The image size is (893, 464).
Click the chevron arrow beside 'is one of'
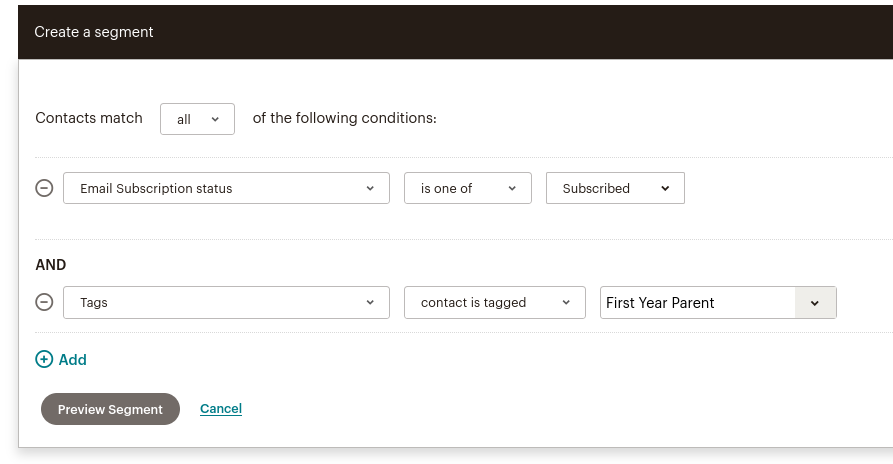(x=512, y=188)
